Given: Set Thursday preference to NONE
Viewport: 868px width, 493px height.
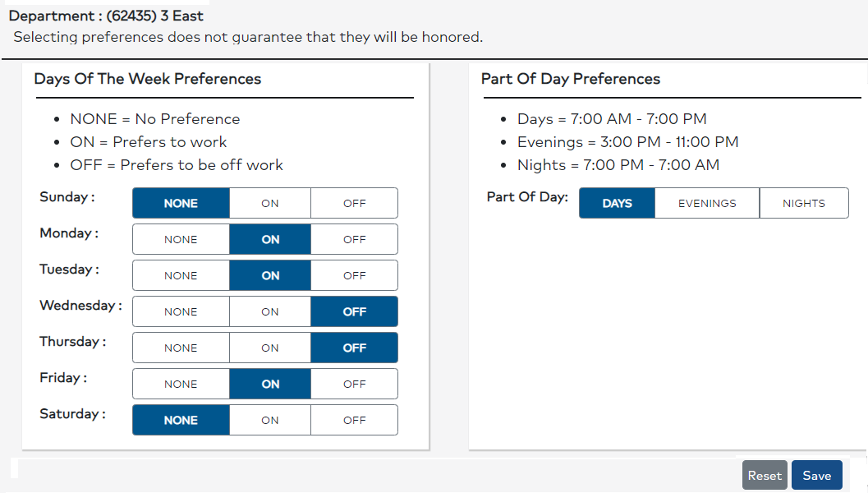Looking at the screenshot, I should point(180,348).
